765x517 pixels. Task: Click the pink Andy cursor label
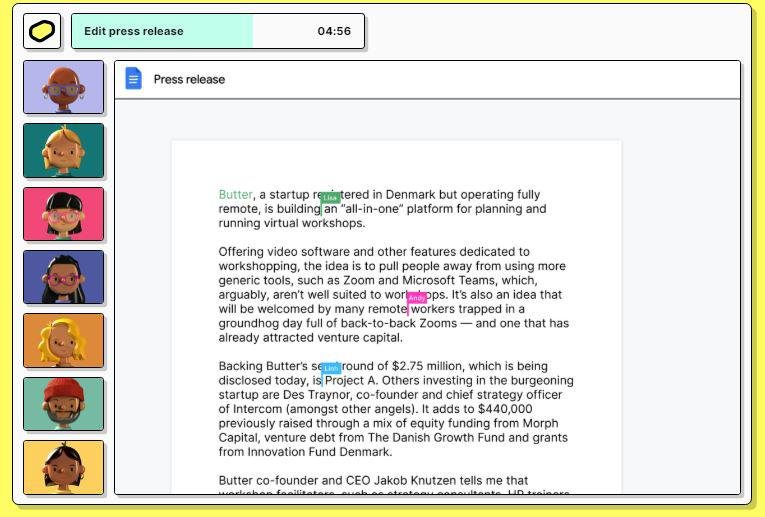[x=417, y=298]
